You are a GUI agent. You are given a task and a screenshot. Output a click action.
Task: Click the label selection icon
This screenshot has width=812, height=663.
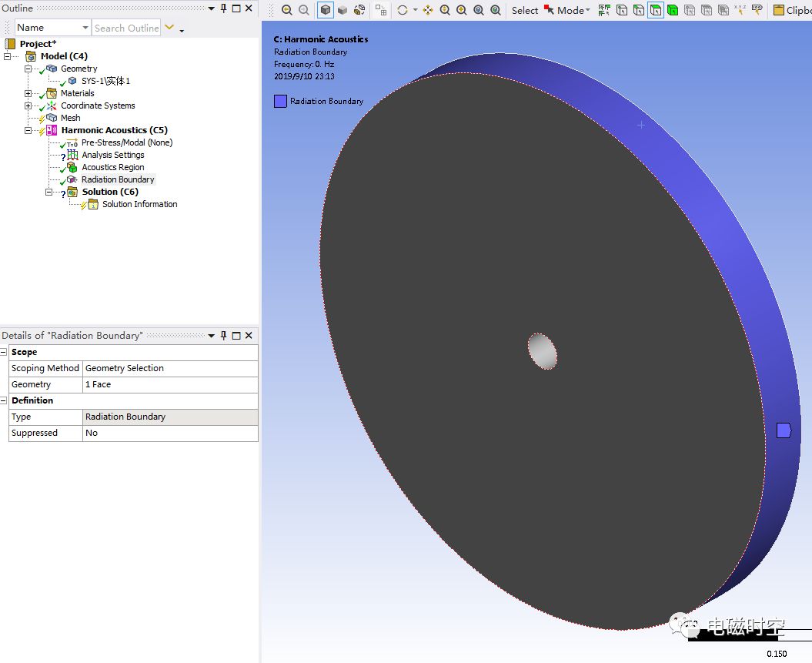(x=757, y=10)
